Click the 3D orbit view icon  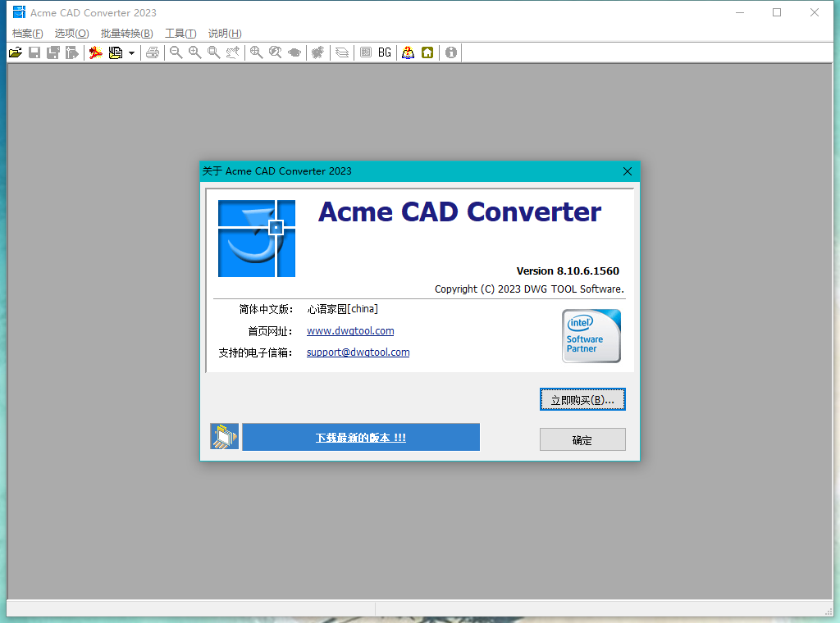[294, 52]
